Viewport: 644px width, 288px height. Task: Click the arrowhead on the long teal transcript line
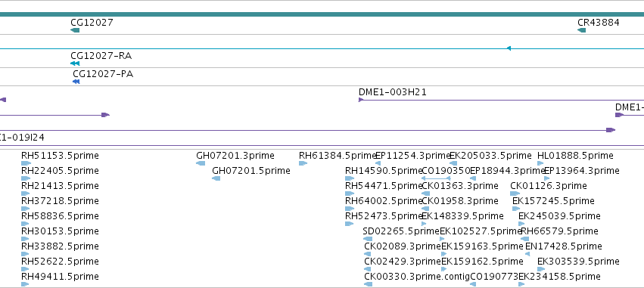click(509, 48)
